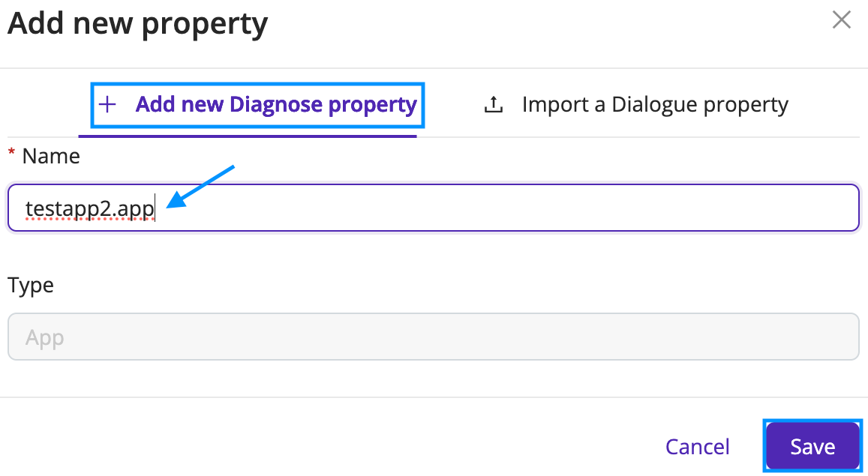The image size is (868, 476).
Task: Click the word Dialogue in the import tab
Action: tap(651, 104)
